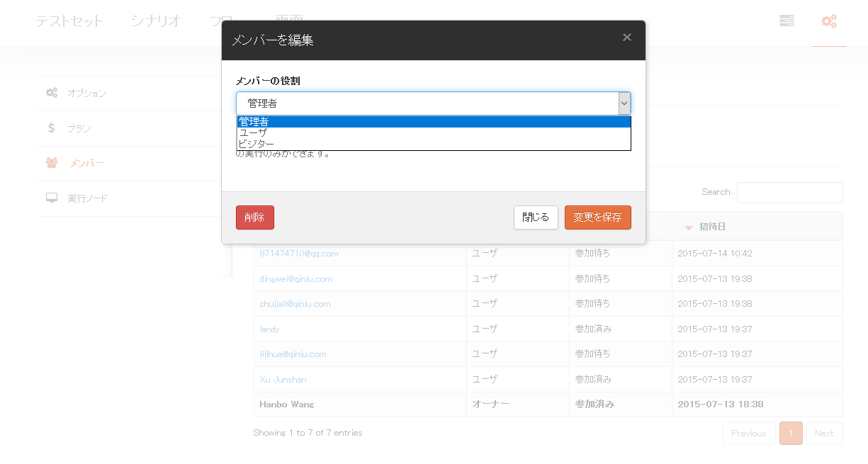Open the メンバーの役割 dropdown arrow

(624, 103)
